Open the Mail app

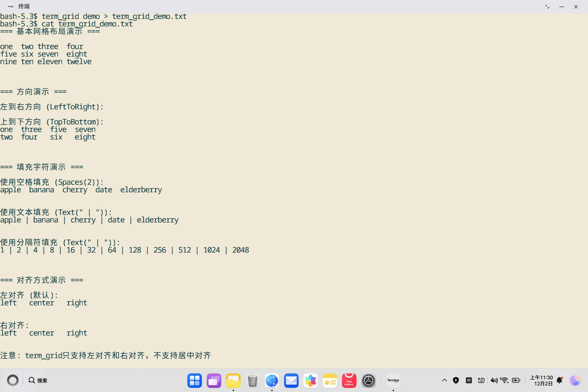click(x=291, y=381)
